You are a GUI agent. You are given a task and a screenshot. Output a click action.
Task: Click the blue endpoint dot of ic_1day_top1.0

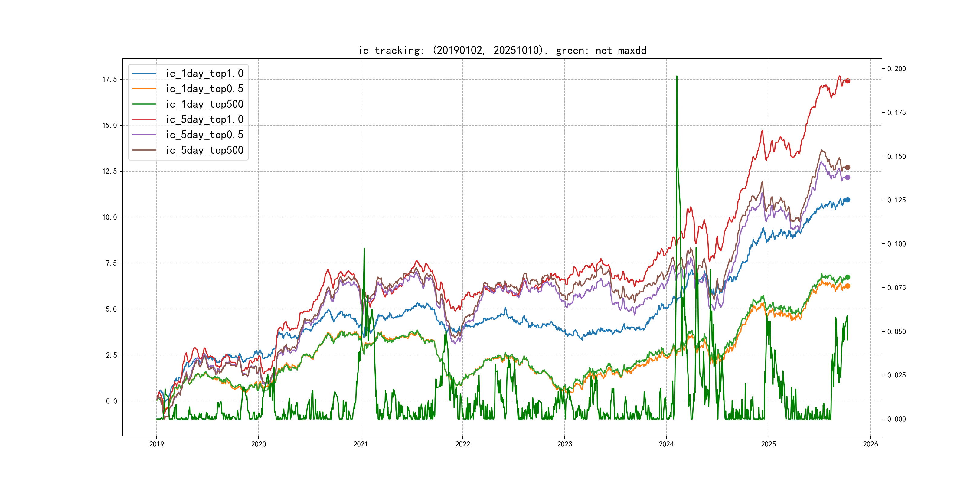pyautogui.click(x=847, y=200)
